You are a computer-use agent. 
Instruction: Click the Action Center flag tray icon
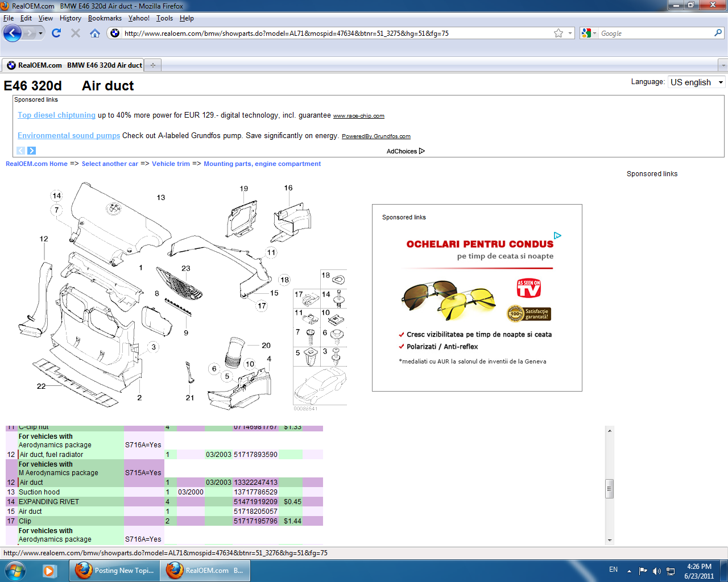643,571
